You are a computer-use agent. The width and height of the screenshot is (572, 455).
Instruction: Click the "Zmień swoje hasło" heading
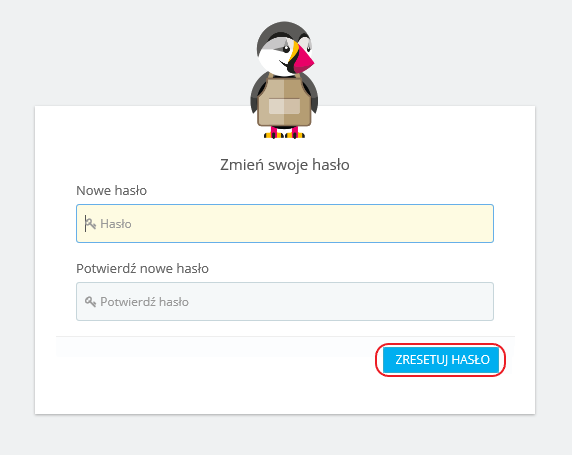[285, 165]
